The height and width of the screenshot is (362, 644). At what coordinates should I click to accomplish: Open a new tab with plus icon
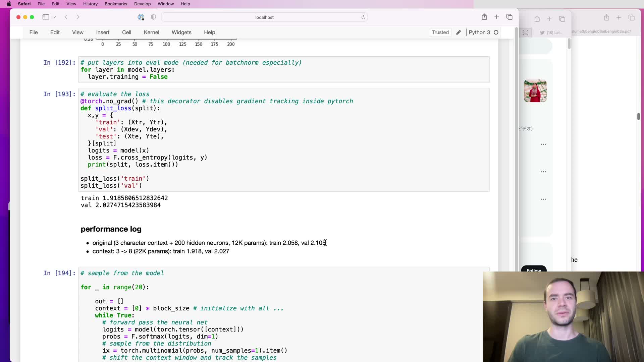497,17
